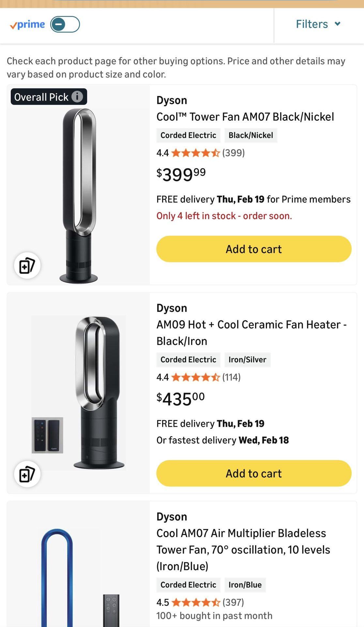364x627 pixels.
Task: Add Dyson AM09 Hot + Cool to cart
Action: pyautogui.click(x=254, y=473)
